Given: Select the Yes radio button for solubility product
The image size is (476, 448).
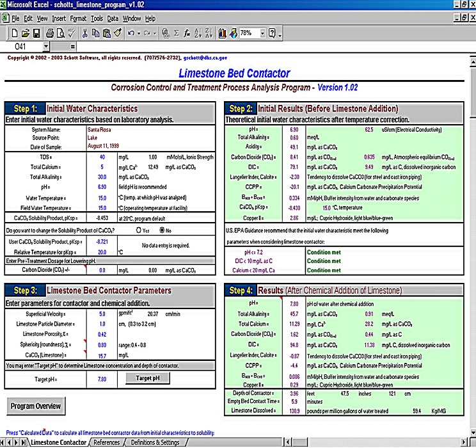Looking at the screenshot, I should pos(138,229).
